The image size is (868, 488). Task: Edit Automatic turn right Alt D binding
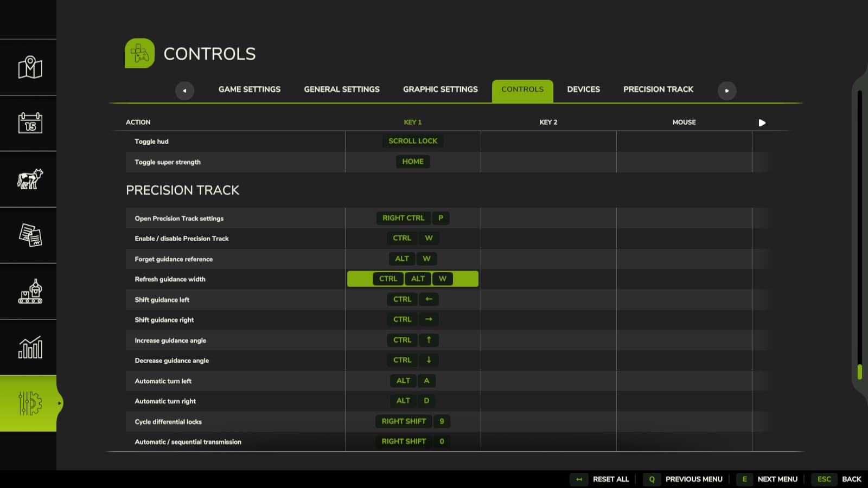[413, 401]
